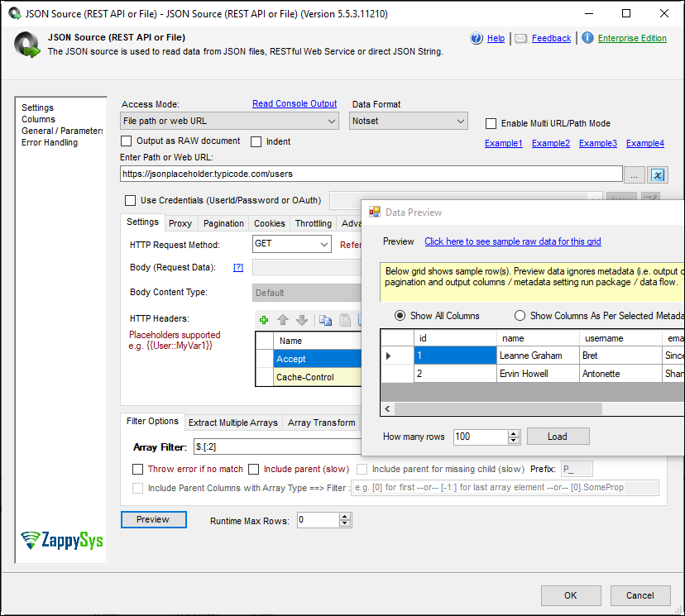The image size is (685, 616).
Task: Click the envelope Feedback icon
Action: (520, 38)
